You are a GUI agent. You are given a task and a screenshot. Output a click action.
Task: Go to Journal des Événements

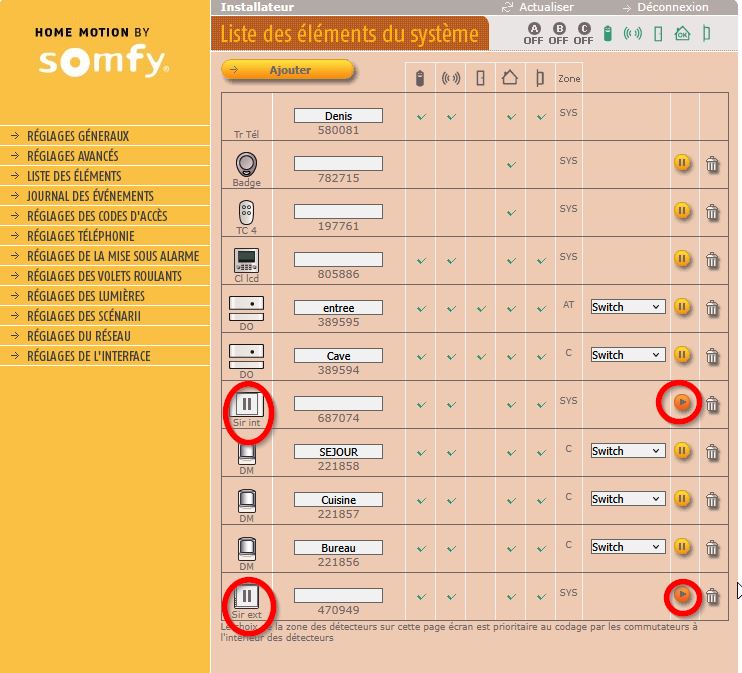90,196
